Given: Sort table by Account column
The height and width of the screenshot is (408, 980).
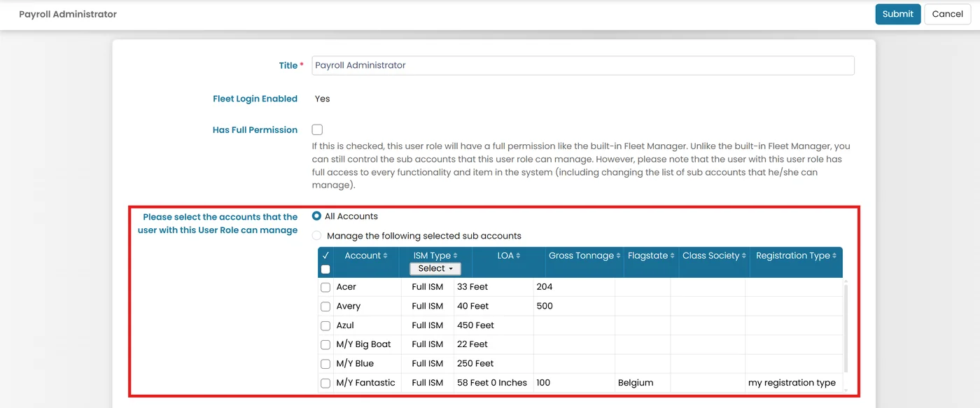Looking at the screenshot, I should 366,255.
